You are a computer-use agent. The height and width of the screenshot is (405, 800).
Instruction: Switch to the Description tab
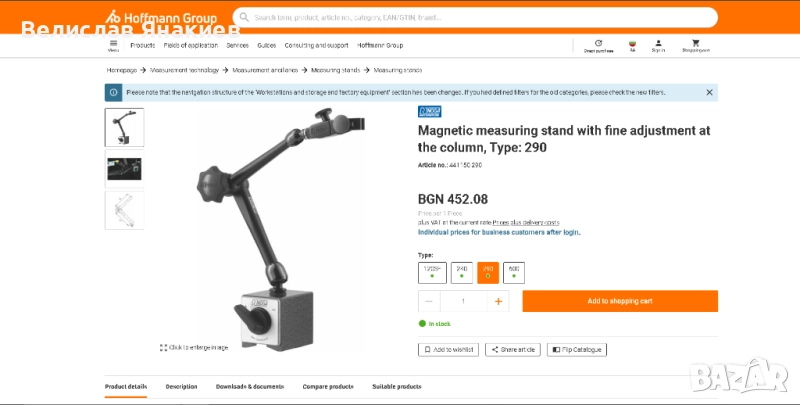tap(181, 387)
